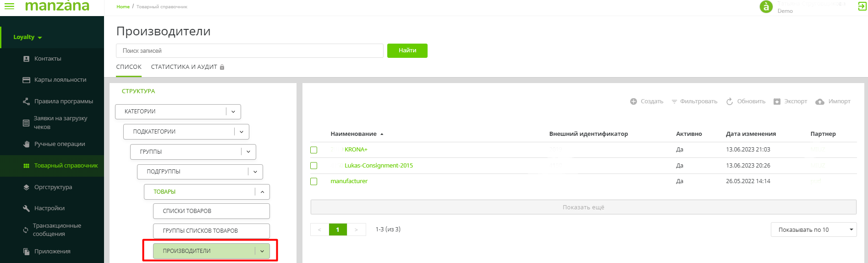The width and height of the screenshot is (868, 263).
Task: Click the Поиск записей search field
Action: click(249, 51)
